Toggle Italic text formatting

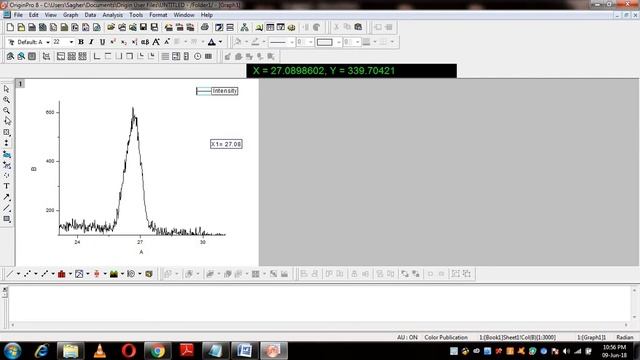click(91, 42)
